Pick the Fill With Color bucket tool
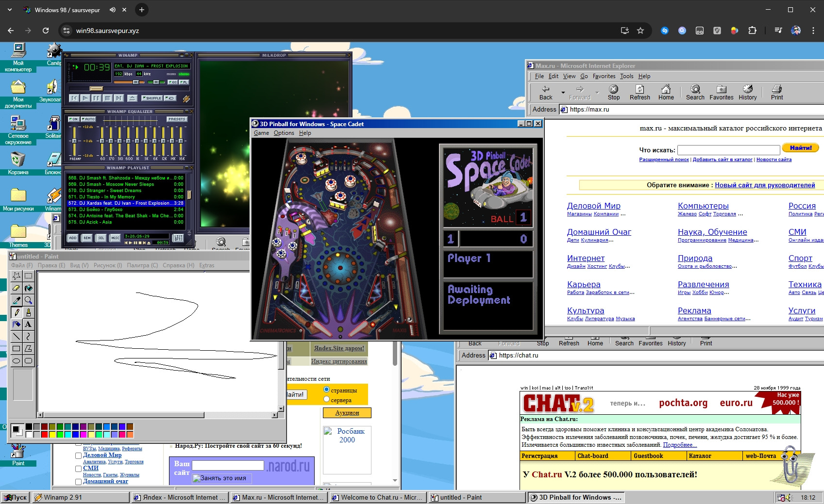The width and height of the screenshot is (824, 504). pos(29,288)
